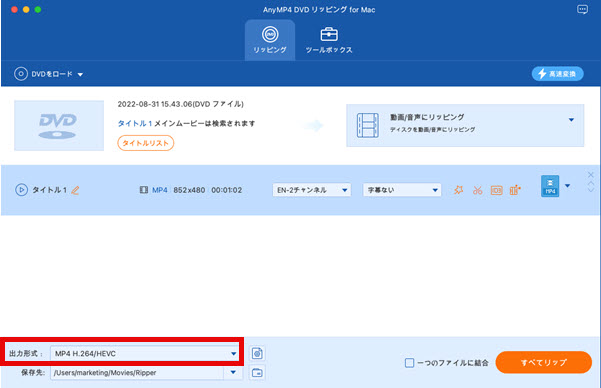Open the output folder icon
The width and height of the screenshot is (601, 388).
257,373
